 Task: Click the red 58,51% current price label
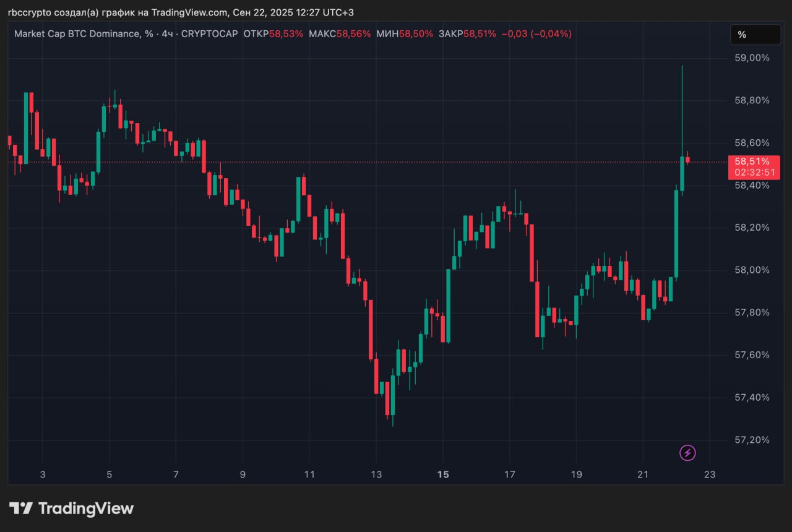(752, 161)
